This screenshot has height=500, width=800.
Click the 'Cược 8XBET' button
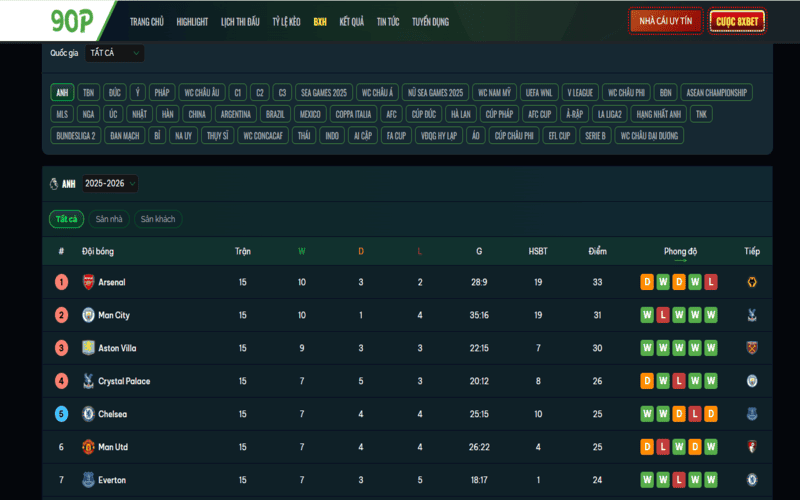tap(737, 21)
